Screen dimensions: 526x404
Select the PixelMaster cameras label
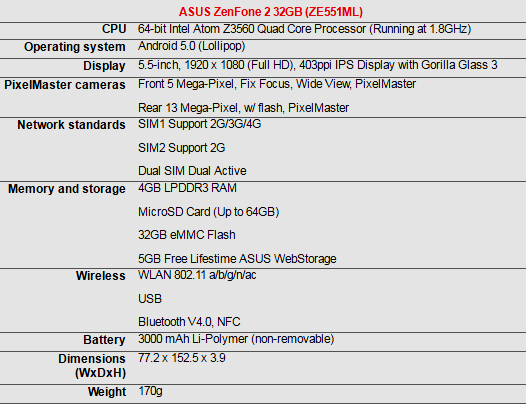tap(65, 85)
